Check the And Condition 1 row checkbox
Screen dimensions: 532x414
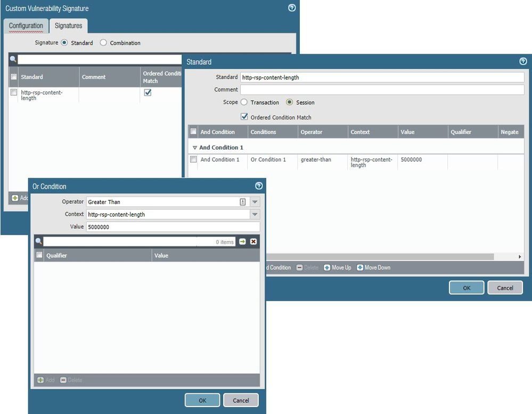[193, 159]
